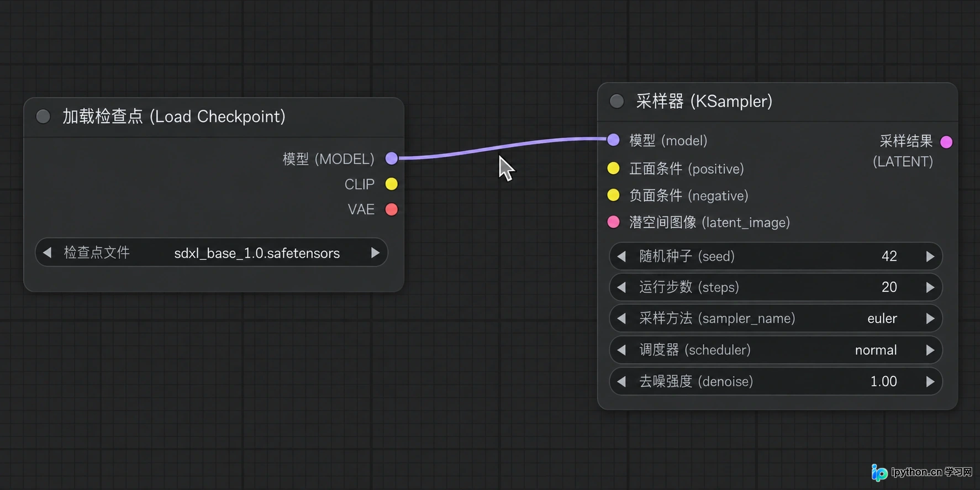980x490 pixels.
Task: Decrease denoise with the left arrow
Action: pyautogui.click(x=621, y=381)
